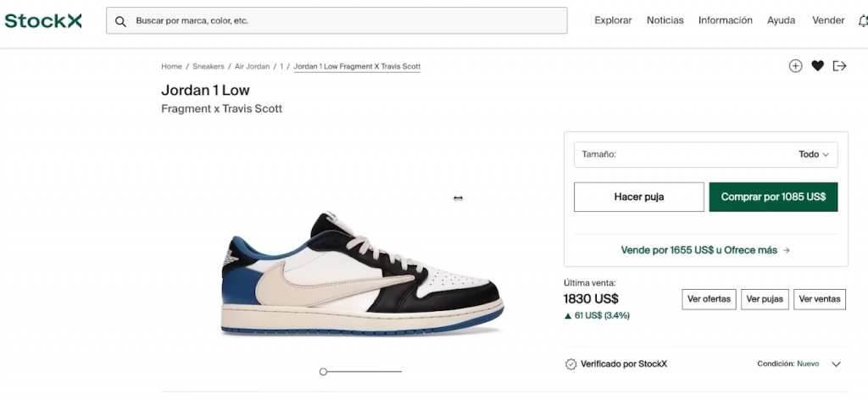The width and height of the screenshot is (868, 400).
Task: Go to the Ayuda page
Action: click(781, 20)
